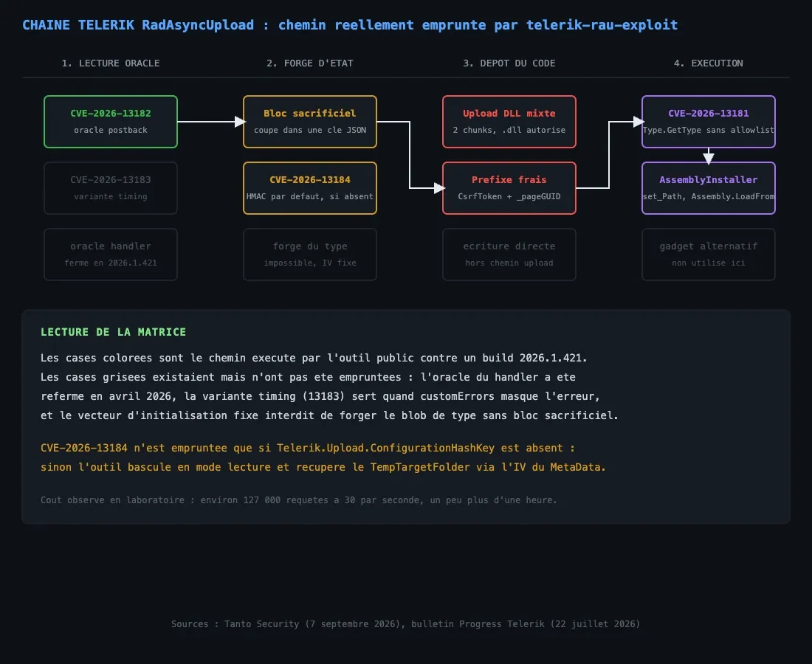Click the greyed CVE-2026-13183 variante timing box
This screenshot has height=664, width=812.
(x=111, y=188)
